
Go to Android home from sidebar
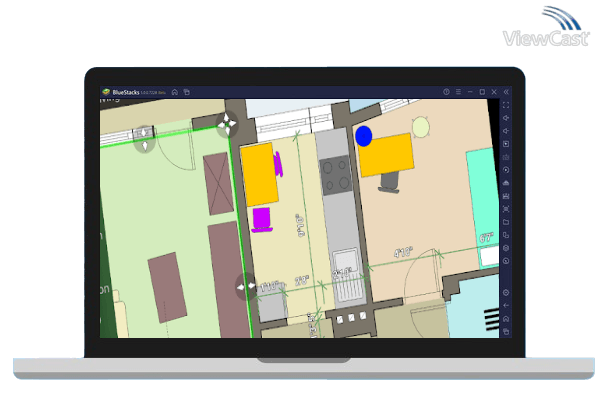click(x=506, y=319)
